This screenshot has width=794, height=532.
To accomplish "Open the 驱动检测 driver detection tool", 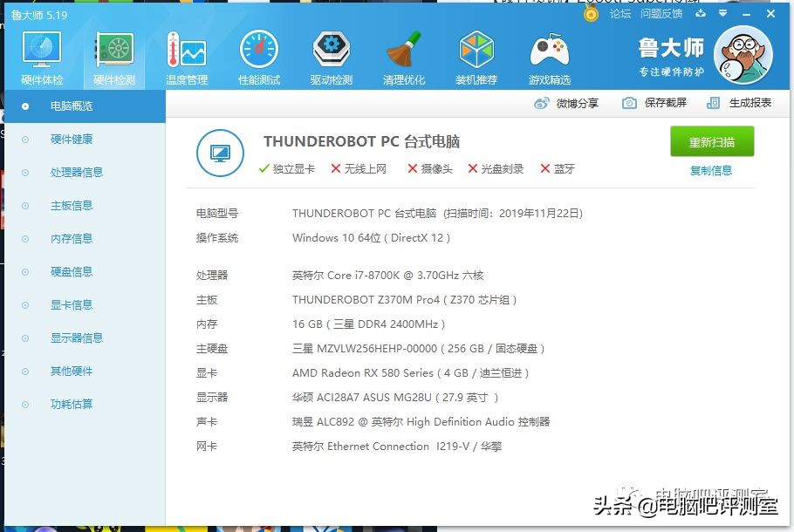I will tap(331, 55).
